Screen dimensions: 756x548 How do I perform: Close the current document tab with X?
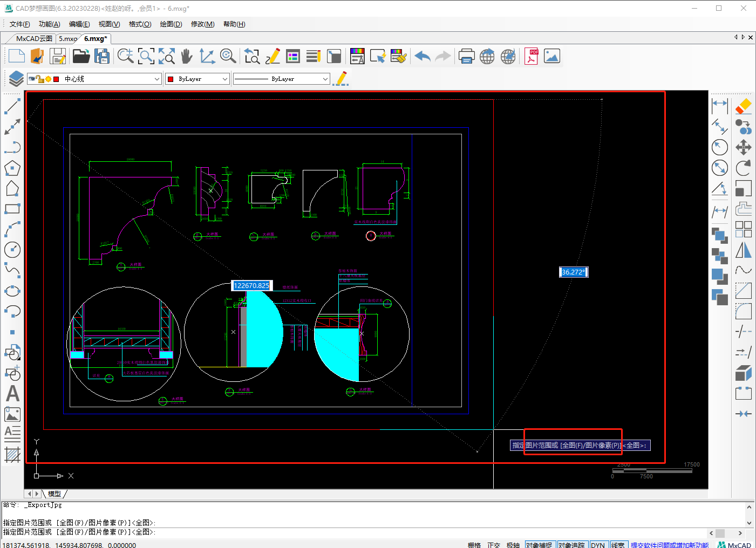751,37
